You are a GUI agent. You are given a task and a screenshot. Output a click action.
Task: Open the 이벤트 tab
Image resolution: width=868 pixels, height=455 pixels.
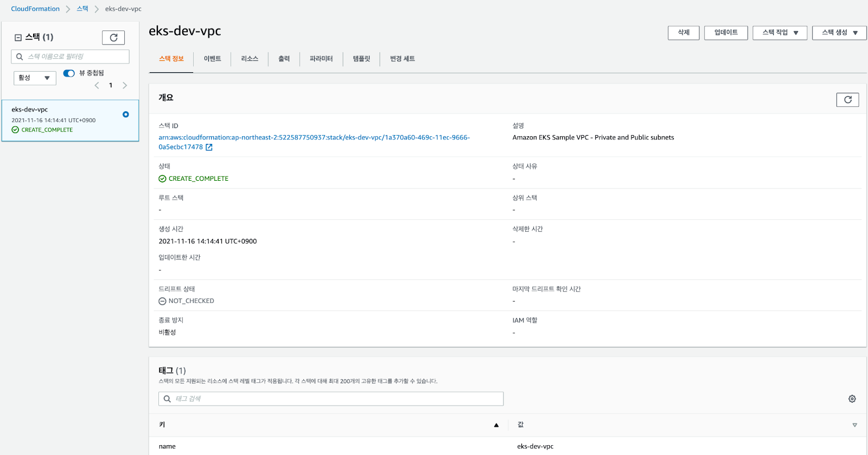coord(212,59)
